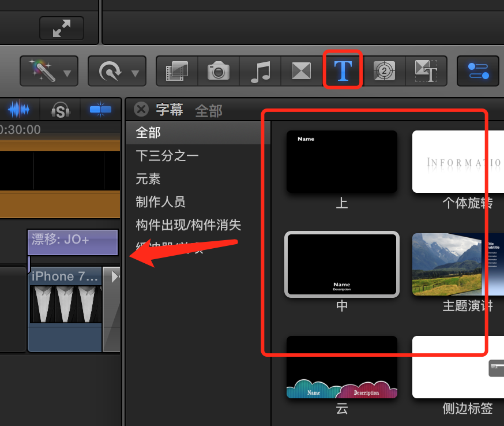Select the orange-bordered black clip in timeline
This screenshot has height=426, width=504.
[60, 178]
